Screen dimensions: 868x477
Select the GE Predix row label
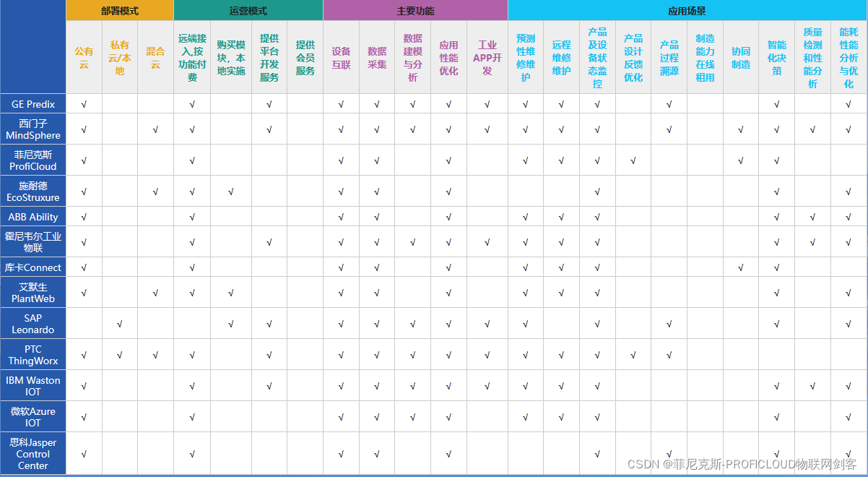33,104
